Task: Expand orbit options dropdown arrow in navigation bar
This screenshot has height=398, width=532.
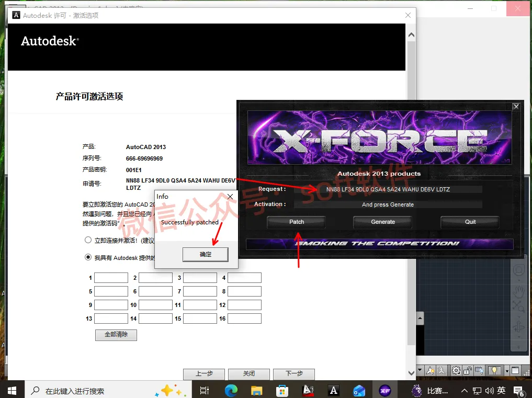Action: click(x=519, y=337)
